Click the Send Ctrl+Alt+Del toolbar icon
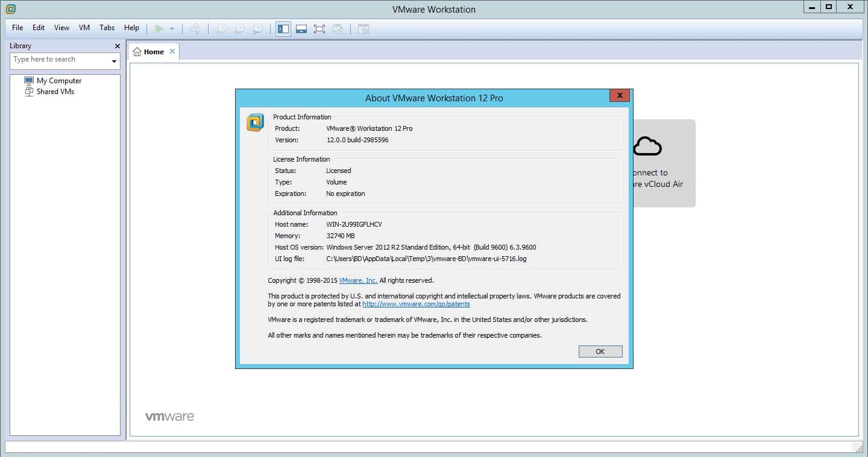 click(195, 28)
